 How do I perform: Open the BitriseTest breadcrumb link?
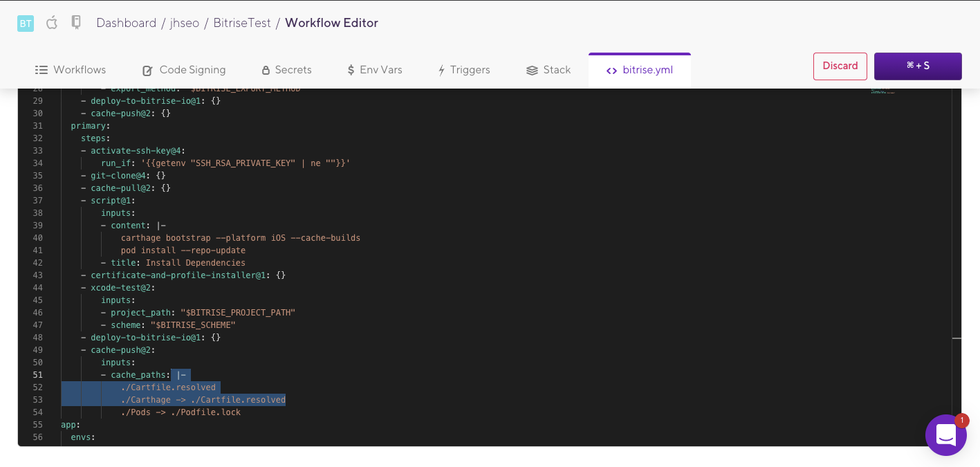[x=242, y=23]
